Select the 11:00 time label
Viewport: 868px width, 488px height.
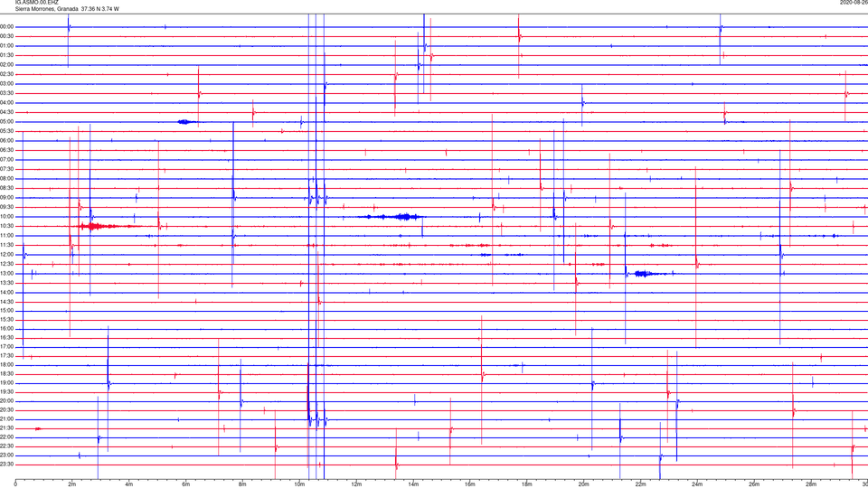pos(6,236)
